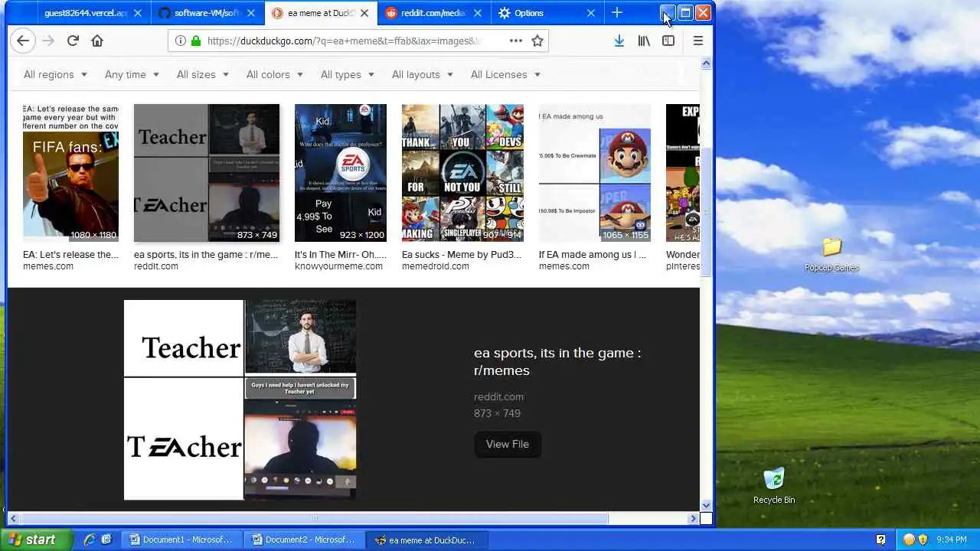The height and width of the screenshot is (551, 980).
Task: Toggle the sidebar view icon
Action: pyautogui.click(x=668, y=41)
